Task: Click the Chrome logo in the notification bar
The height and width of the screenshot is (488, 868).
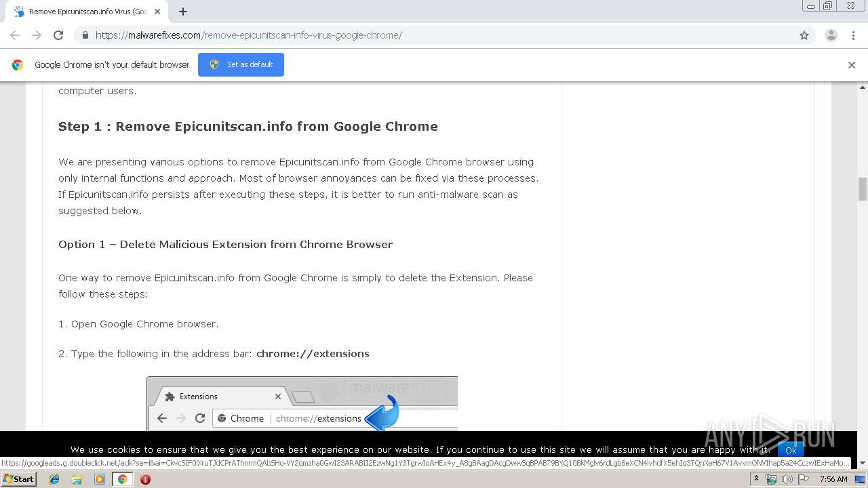Action: coord(18,65)
